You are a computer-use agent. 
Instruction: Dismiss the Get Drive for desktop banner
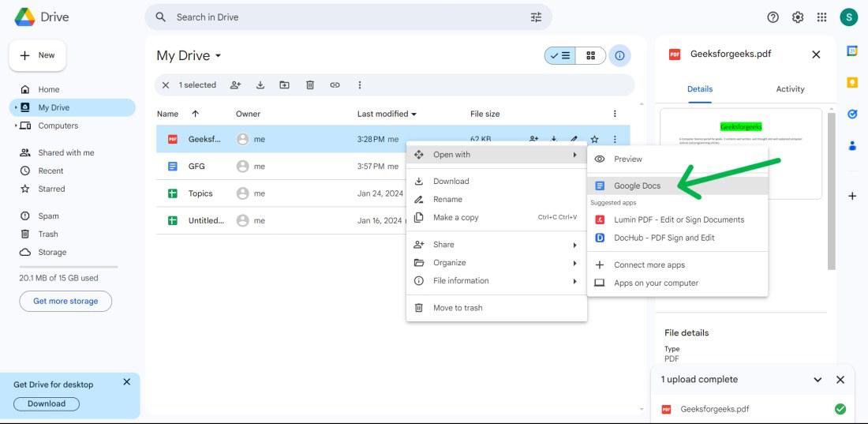tap(127, 382)
